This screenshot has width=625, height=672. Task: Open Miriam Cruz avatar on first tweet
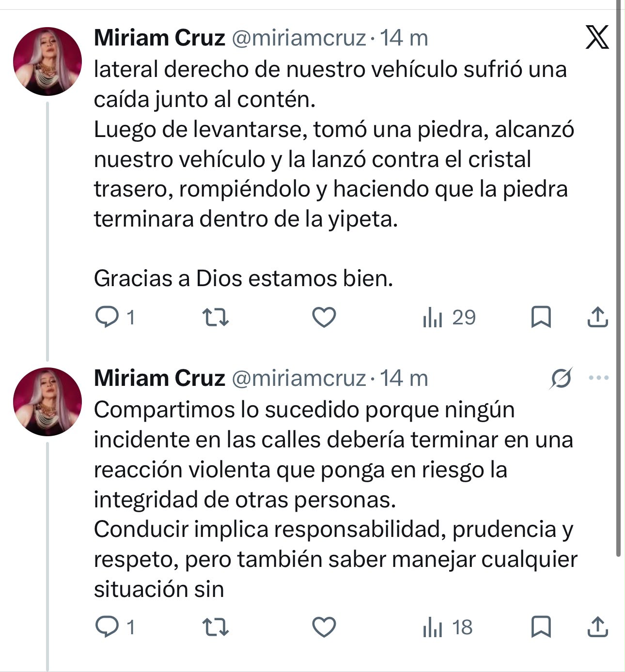pos(47,61)
